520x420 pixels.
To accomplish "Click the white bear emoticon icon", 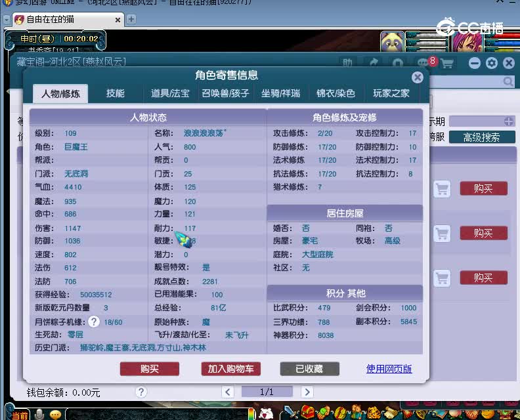I will coord(266,413).
